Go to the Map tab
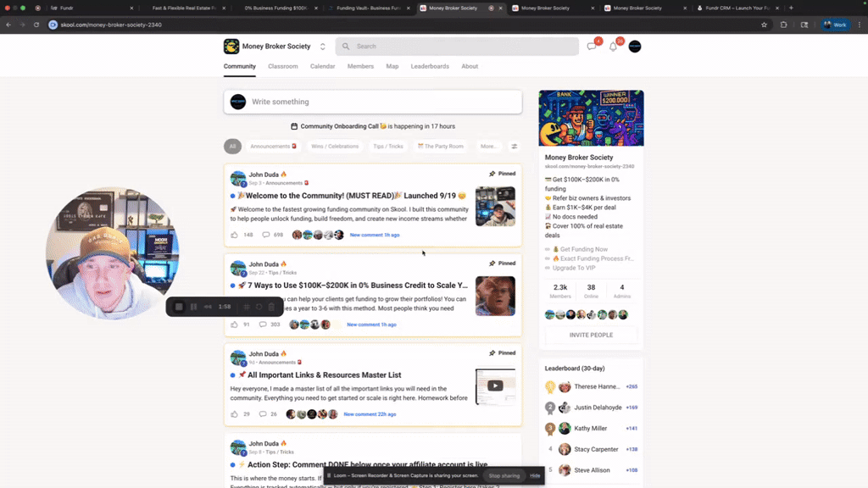The image size is (868, 488). [392, 66]
